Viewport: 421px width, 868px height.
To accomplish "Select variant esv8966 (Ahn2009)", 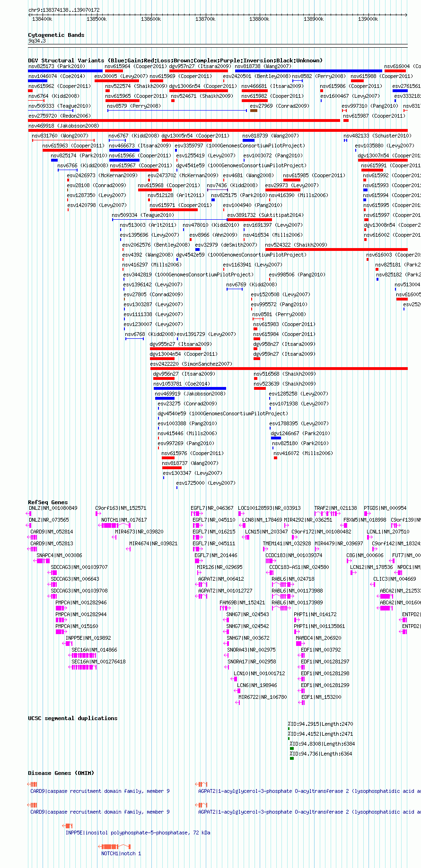I will 213,235.
